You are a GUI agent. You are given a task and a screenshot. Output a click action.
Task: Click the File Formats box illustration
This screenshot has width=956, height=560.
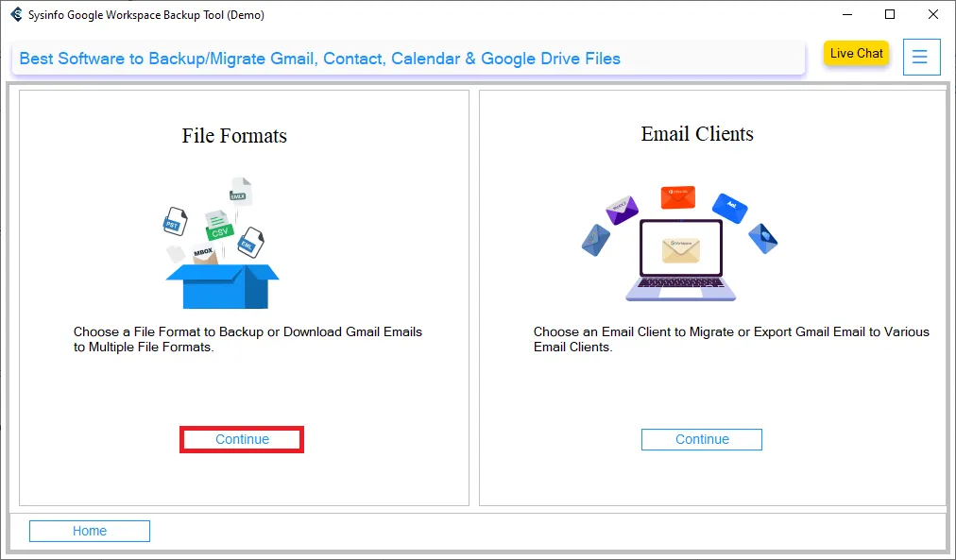tap(223, 243)
